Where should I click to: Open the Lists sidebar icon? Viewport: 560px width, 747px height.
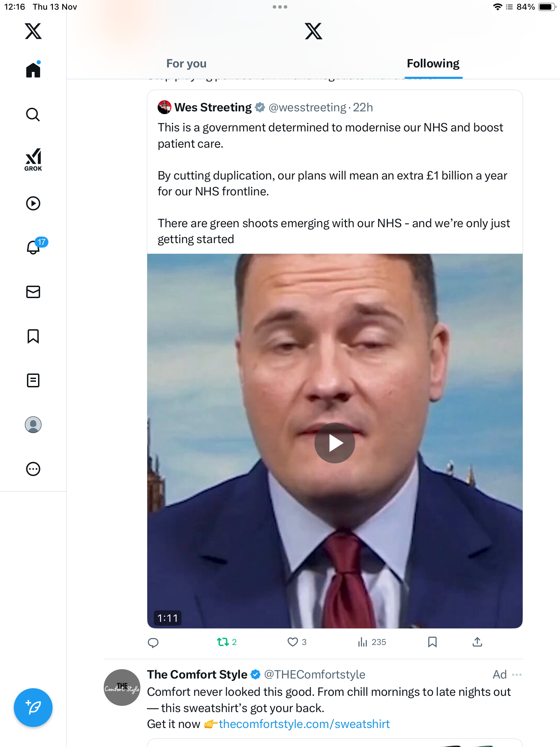(x=33, y=380)
